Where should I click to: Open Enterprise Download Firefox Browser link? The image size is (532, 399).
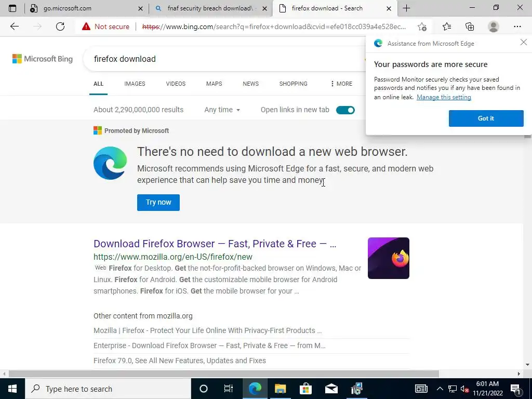(x=209, y=345)
